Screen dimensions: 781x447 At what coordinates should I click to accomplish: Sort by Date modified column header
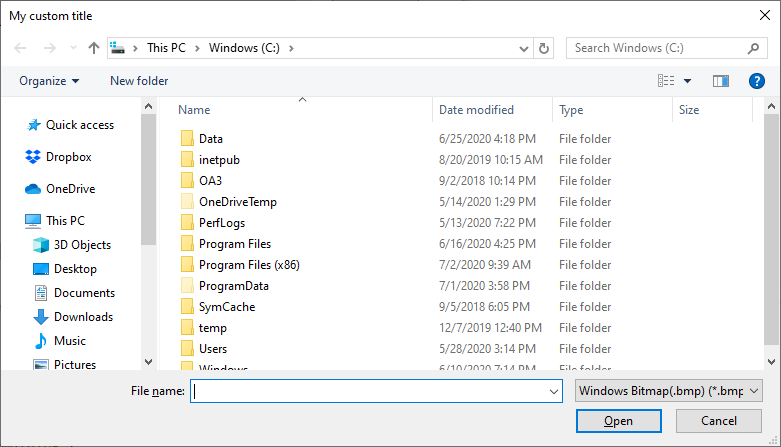(x=476, y=110)
